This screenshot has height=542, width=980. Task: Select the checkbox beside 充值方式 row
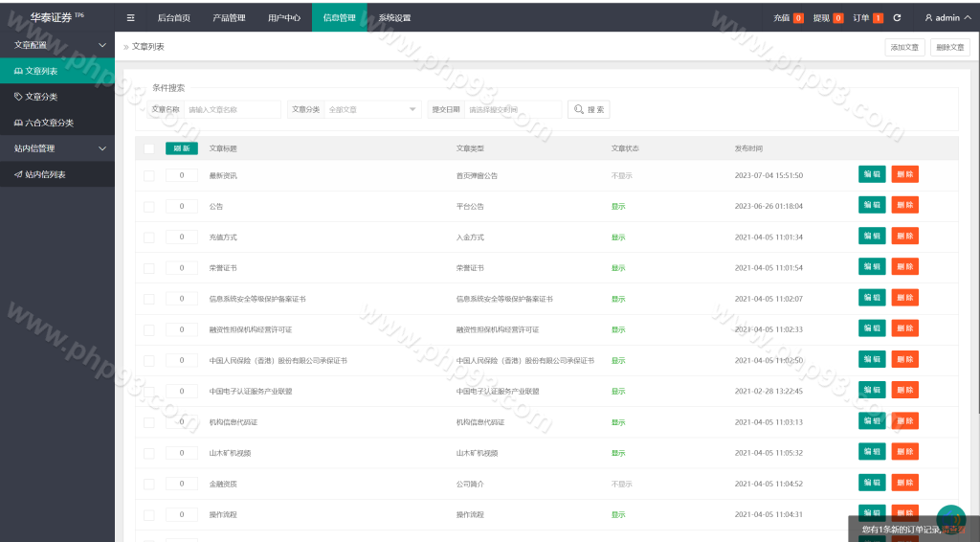coord(148,237)
